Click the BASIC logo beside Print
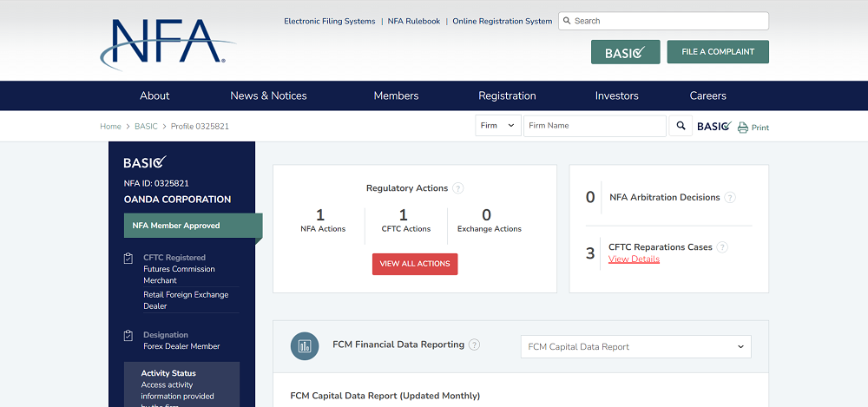The width and height of the screenshot is (868, 407). (x=714, y=126)
